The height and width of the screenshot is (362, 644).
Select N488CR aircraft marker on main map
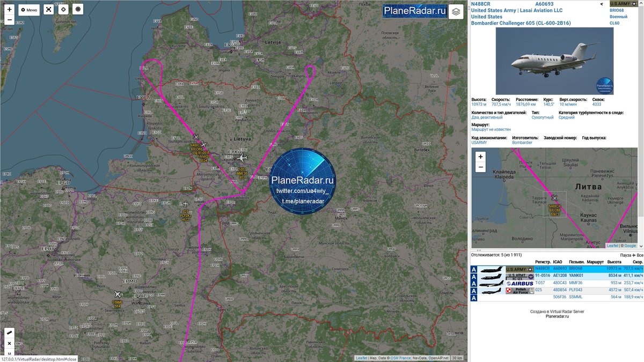[196, 137]
